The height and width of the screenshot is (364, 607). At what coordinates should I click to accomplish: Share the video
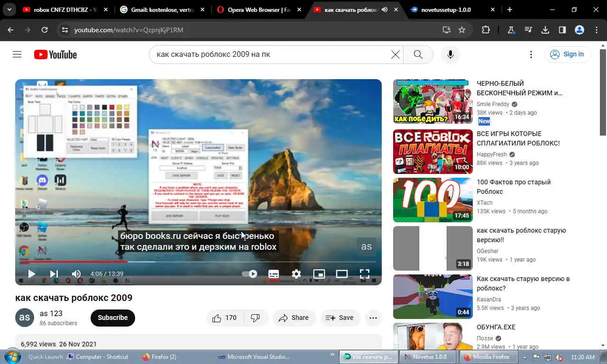pyautogui.click(x=294, y=318)
